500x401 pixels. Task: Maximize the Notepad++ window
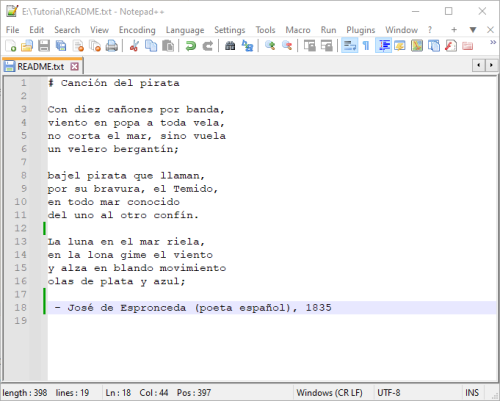coord(449,11)
